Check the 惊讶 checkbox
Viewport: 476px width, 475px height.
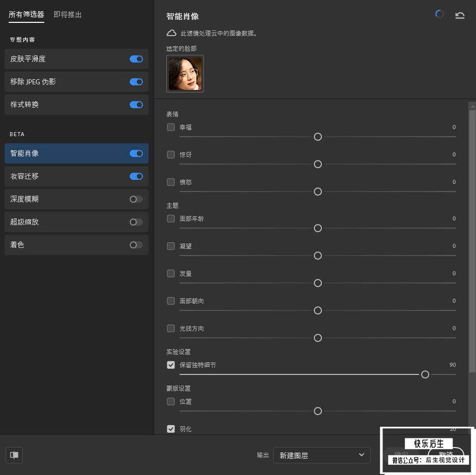coord(171,155)
